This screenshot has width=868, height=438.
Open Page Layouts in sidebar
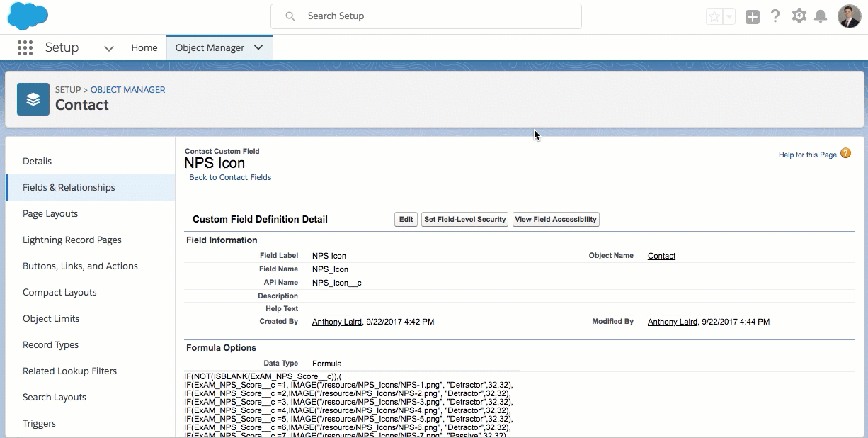tap(50, 213)
